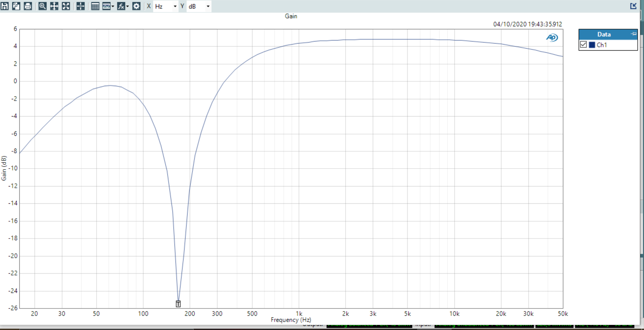Click the 1k frequency axis tick label
644x330 pixels.
[x=299, y=314]
